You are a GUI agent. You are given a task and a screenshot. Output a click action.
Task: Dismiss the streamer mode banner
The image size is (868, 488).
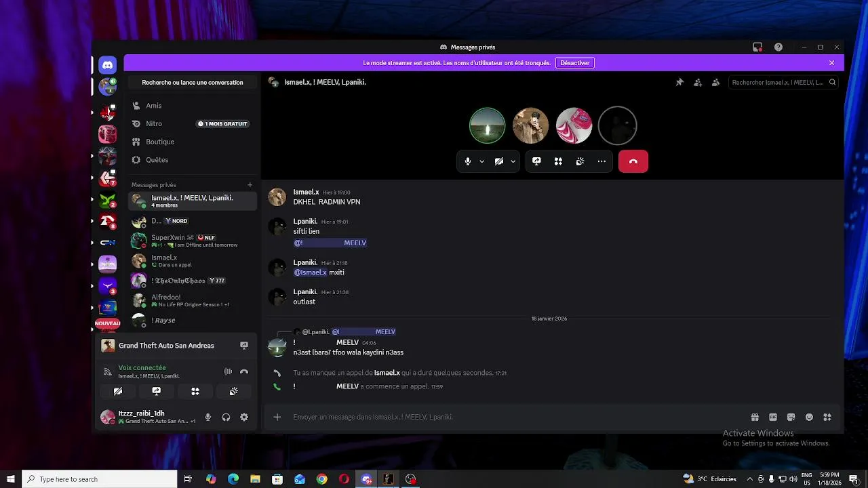coord(832,63)
